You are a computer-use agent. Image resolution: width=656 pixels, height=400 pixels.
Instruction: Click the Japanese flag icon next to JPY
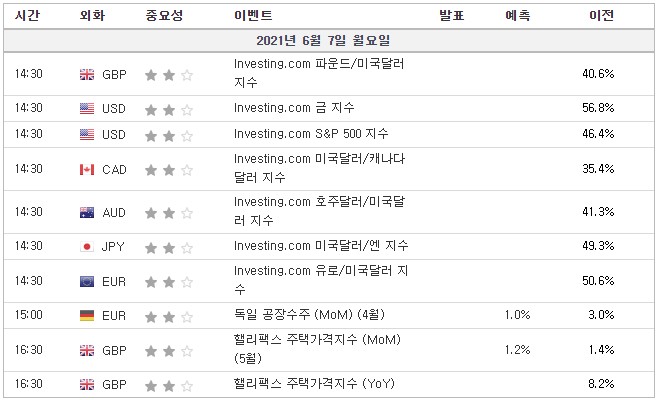click(x=87, y=246)
